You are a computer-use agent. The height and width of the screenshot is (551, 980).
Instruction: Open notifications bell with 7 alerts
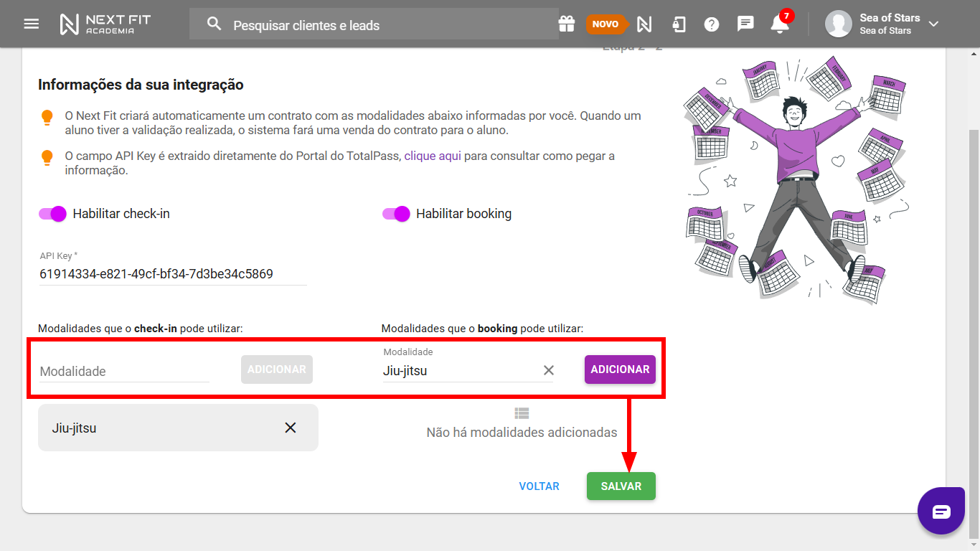tap(780, 24)
